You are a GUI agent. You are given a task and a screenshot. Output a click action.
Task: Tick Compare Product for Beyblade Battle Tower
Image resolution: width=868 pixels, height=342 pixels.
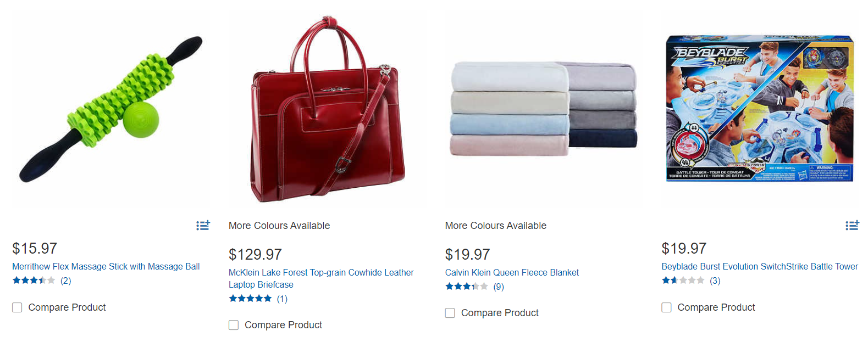pyautogui.click(x=666, y=307)
